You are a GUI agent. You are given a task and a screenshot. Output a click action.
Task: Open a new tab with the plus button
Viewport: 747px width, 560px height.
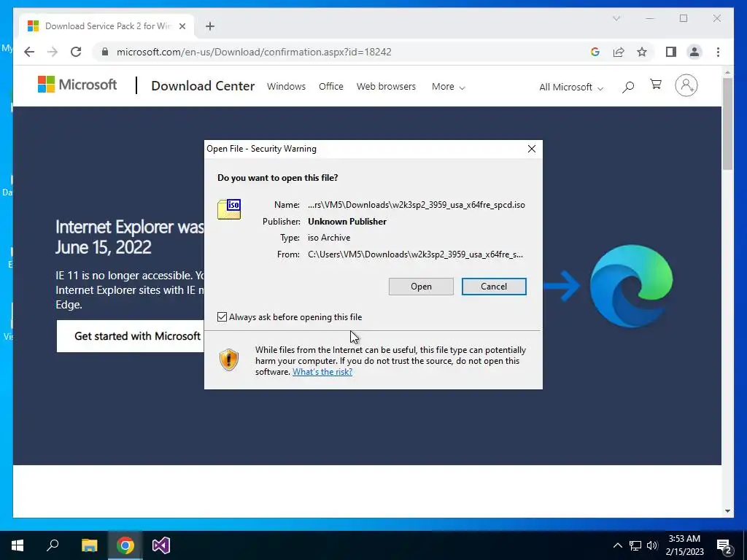(x=210, y=26)
